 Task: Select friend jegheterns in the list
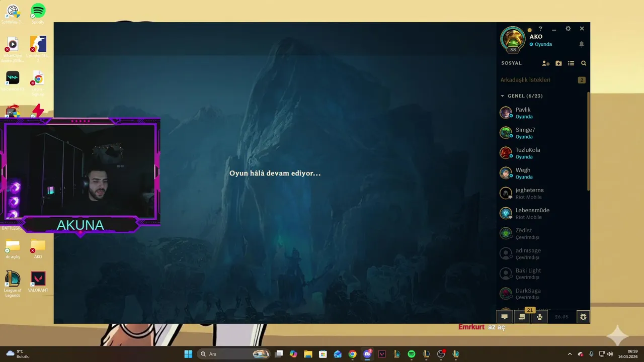point(542,193)
